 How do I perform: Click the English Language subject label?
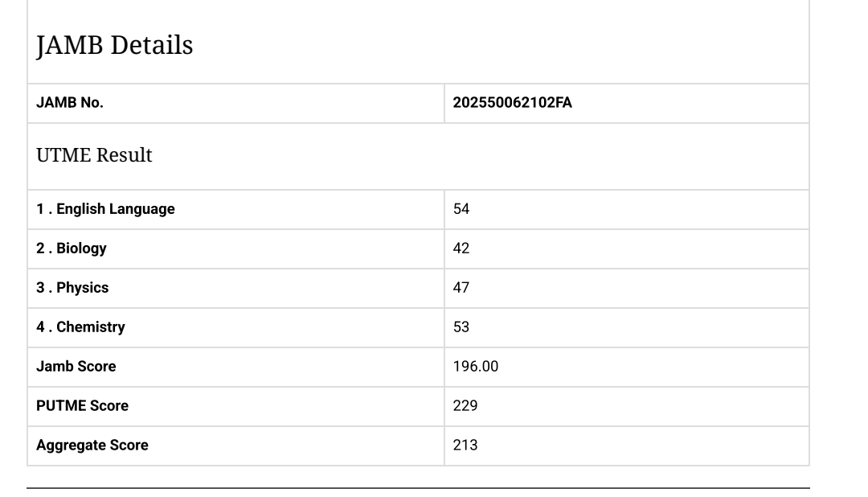tap(115, 209)
